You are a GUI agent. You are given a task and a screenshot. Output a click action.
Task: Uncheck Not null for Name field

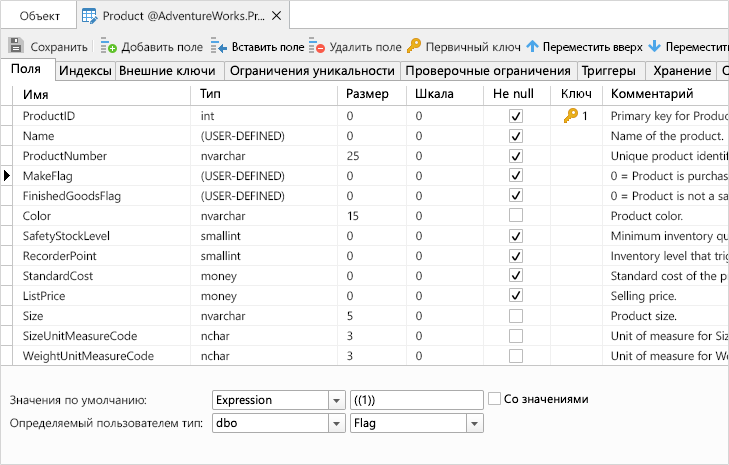click(516, 136)
